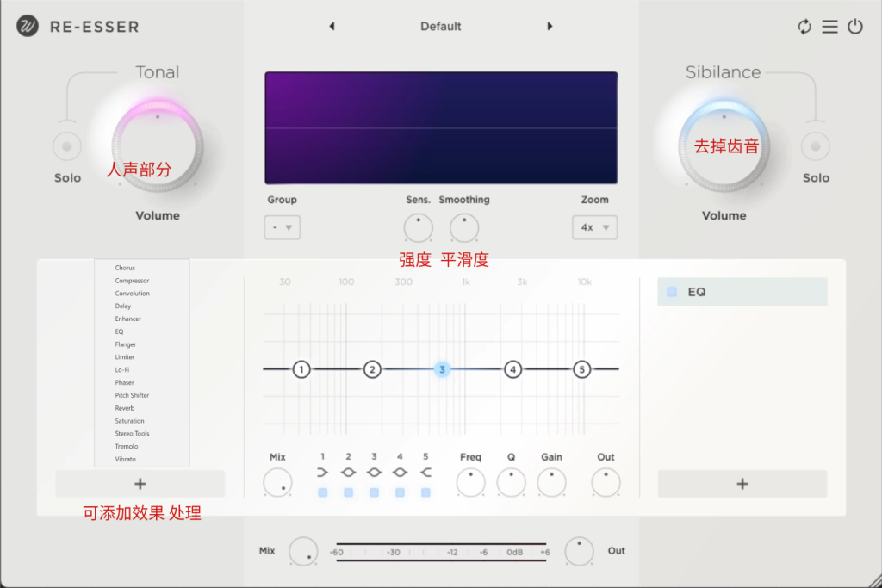Click the bottom global Mix knob
882x588 pixels.
point(303,551)
